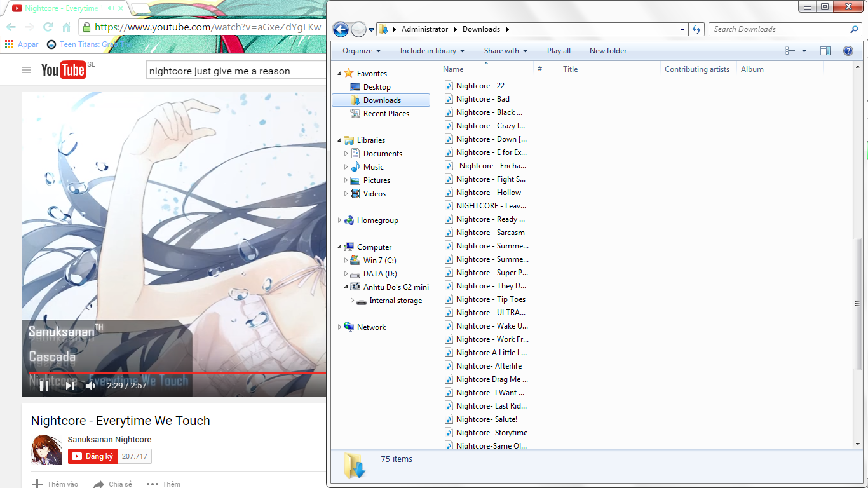Click audio icon of Nightcore- Afterlife
The image size is (868, 488).
point(449,366)
